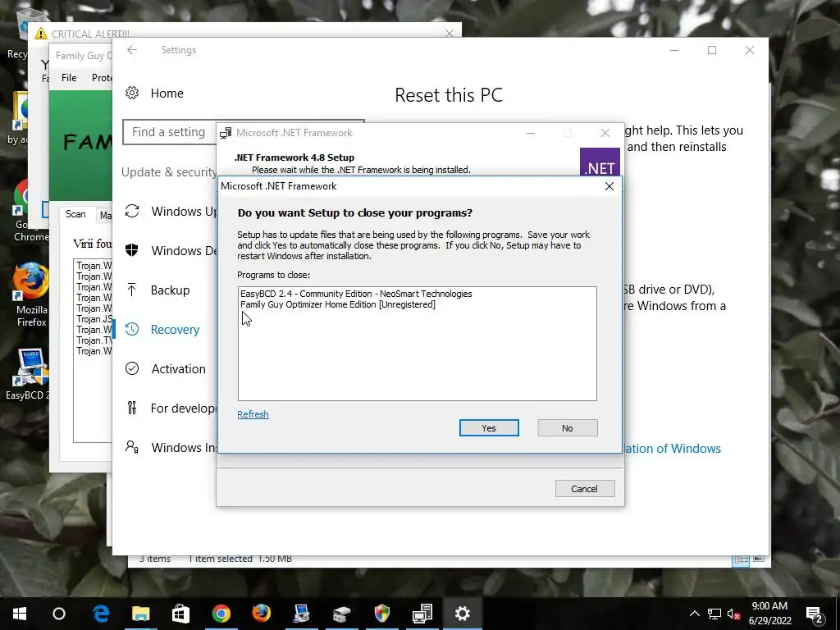Image resolution: width=840 pixels, height=630 pixels.
Task: Switch to .NET setup taskbar button
Action: click(x=422, y=614)
